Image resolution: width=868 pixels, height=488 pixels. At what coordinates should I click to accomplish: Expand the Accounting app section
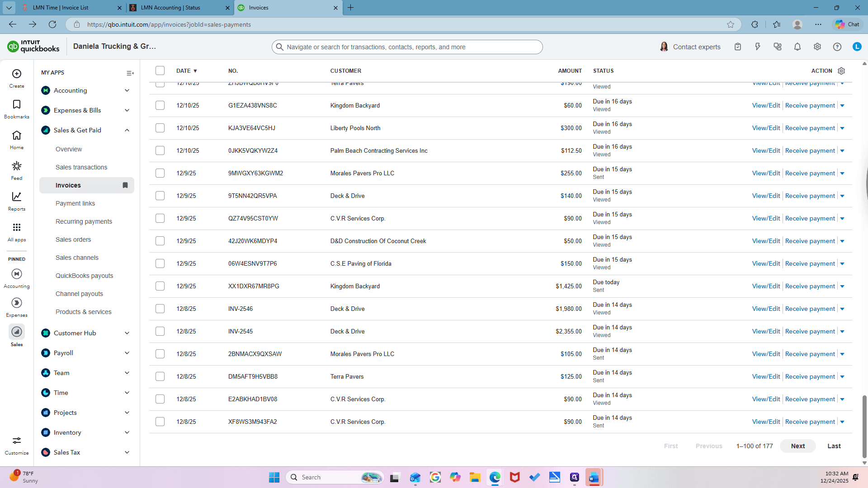pyautogui.click(x=127, y=90)
